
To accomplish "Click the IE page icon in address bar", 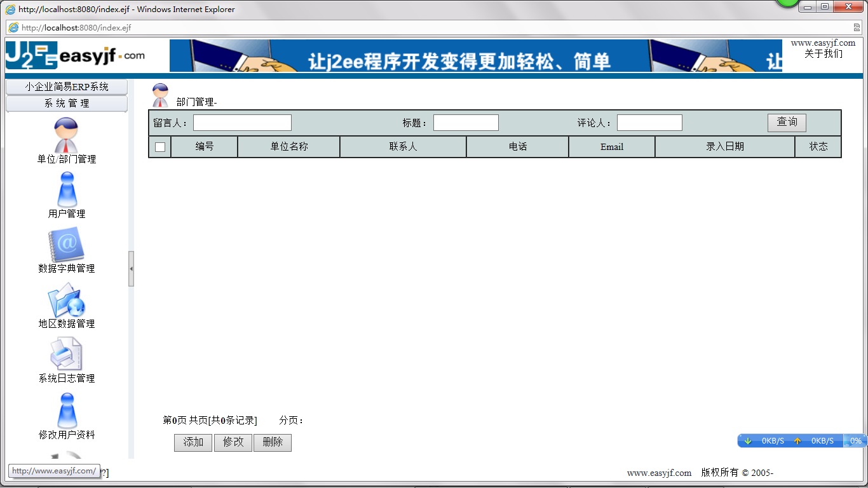I will pos(13,27).
